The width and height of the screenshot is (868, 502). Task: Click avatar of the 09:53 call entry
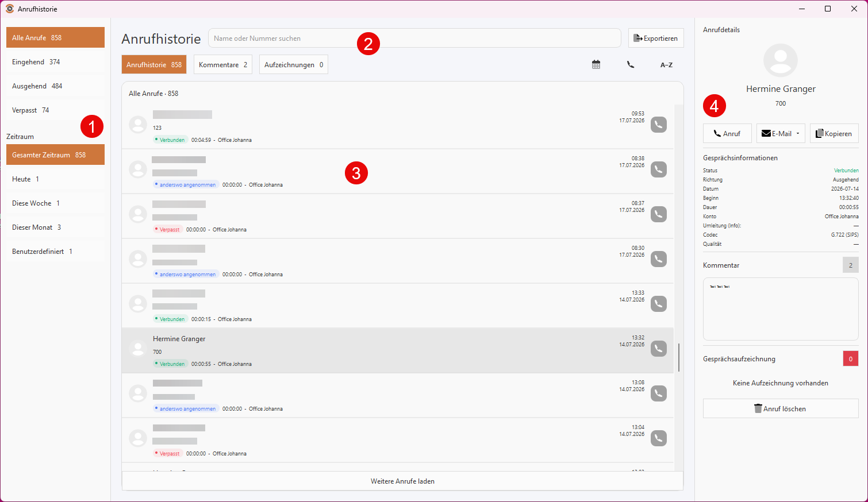click(138, 125)
